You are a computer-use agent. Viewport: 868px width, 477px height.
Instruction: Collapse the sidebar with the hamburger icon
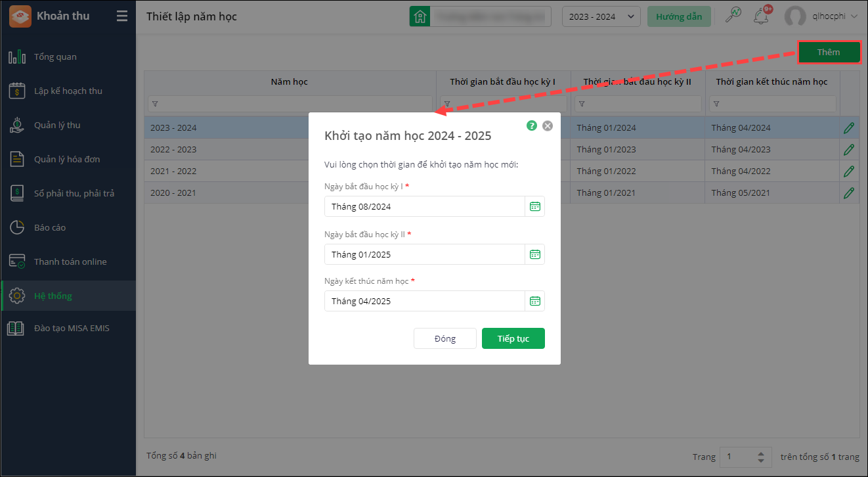(122, 16)
